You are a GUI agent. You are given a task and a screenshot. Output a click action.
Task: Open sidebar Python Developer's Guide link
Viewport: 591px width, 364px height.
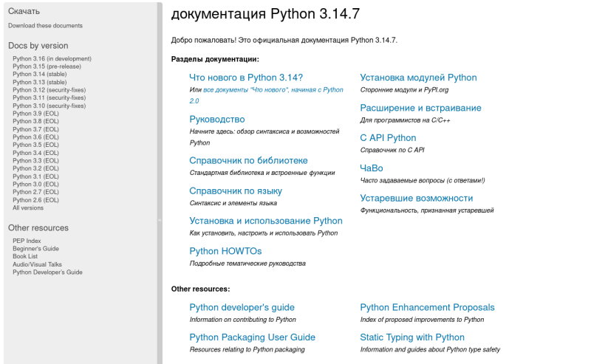point(47,272)
